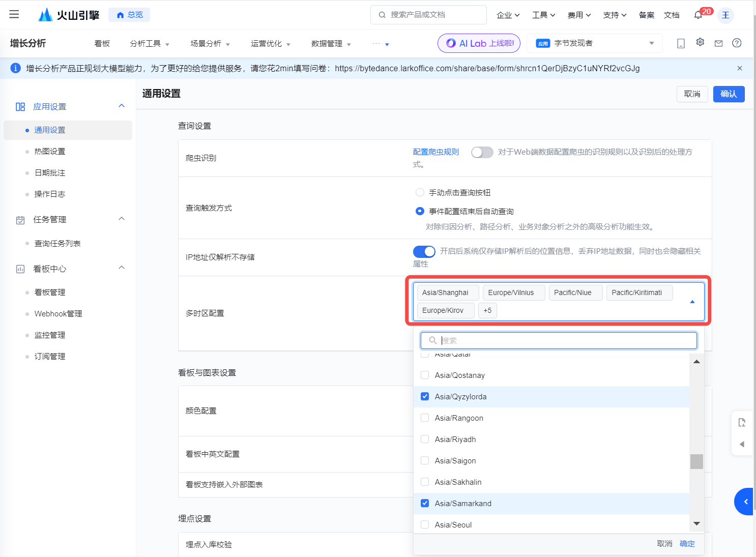Click the 确认 button
This screenshot has width=756, height=557.
[729, 94]
